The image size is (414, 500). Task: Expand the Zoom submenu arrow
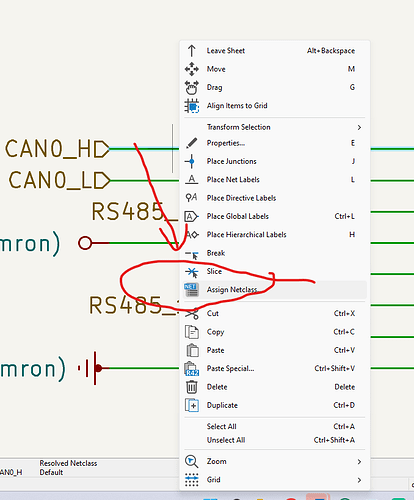tap(359, 461)
